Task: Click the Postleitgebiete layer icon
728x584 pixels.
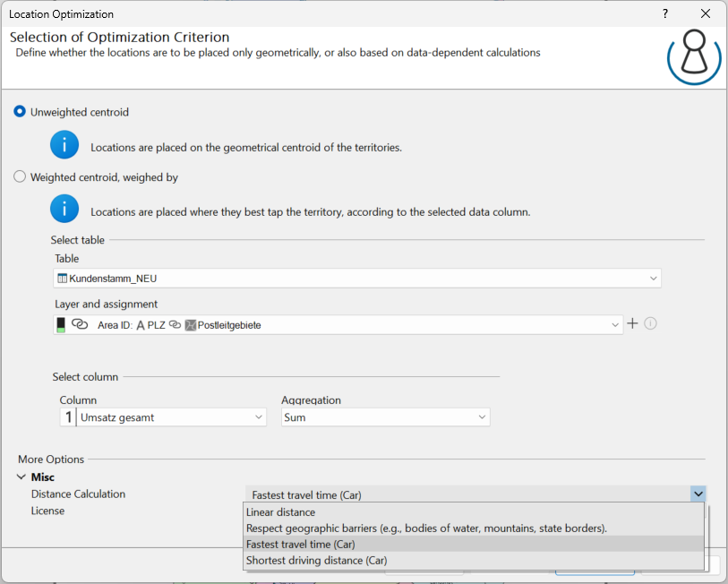Action: [190, 325]
